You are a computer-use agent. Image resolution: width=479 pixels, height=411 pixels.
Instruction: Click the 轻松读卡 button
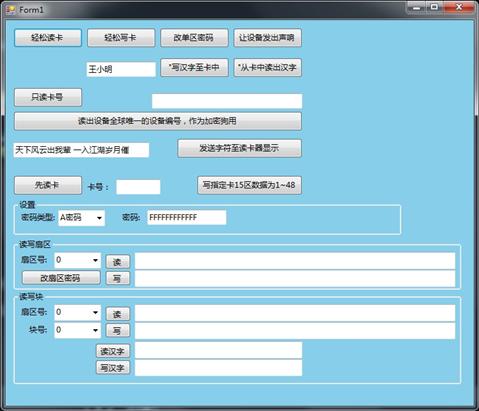[48, 38]
